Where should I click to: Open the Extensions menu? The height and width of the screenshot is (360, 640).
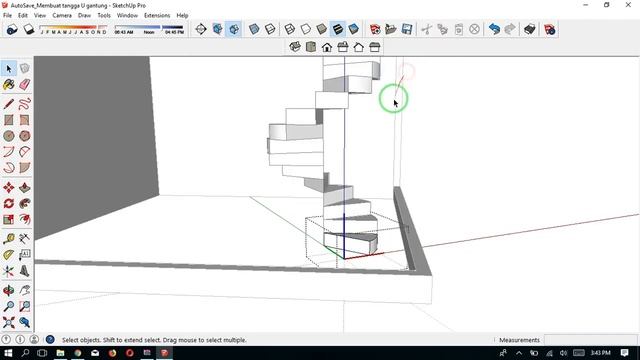click(x=157, y=16)
